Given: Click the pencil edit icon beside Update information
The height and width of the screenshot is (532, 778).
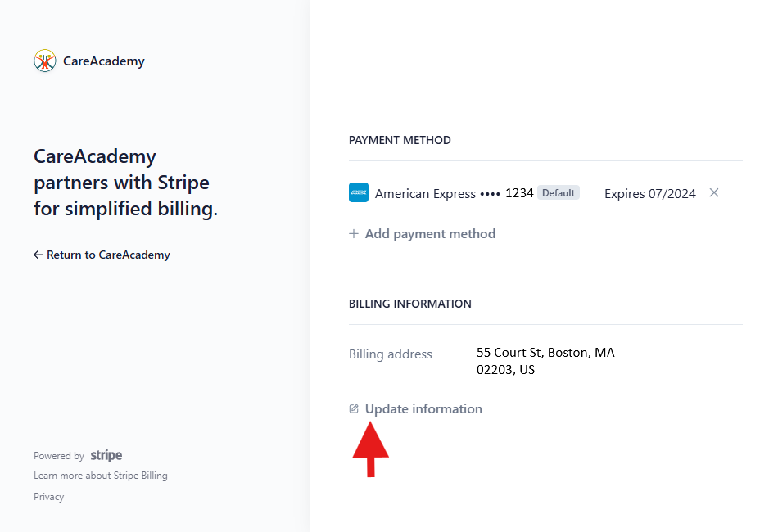Looking at the screenshot, I should point(354,409).
